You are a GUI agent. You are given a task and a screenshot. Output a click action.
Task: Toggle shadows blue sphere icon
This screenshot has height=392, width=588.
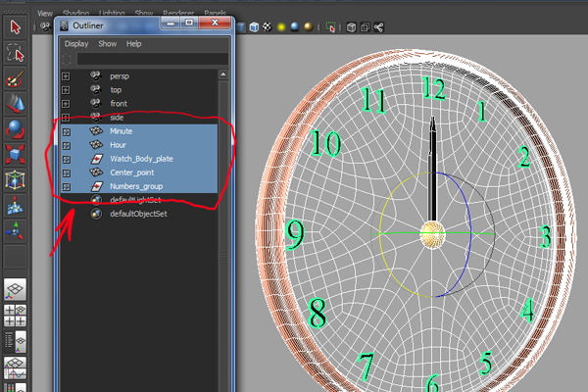295,27
